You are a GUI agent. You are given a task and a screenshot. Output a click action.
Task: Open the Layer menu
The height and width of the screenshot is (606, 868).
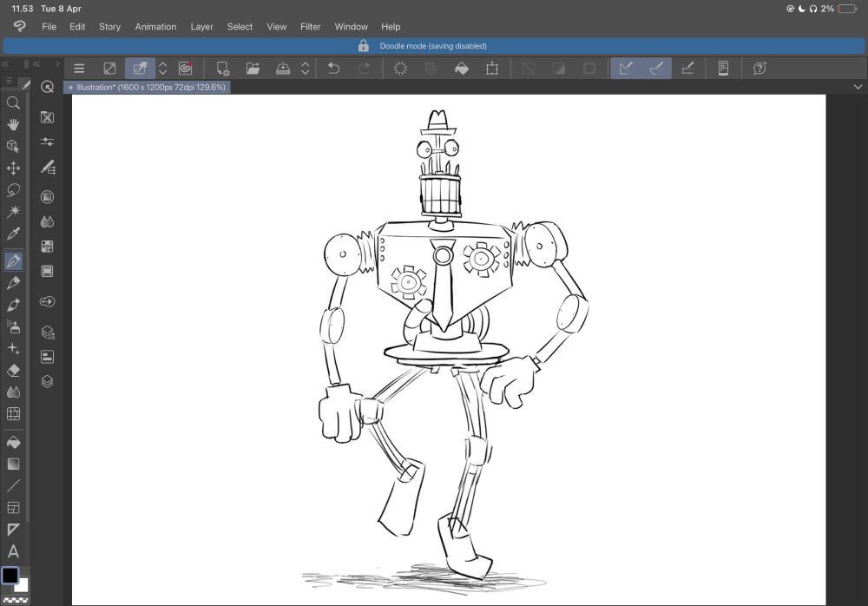(201, 27)
